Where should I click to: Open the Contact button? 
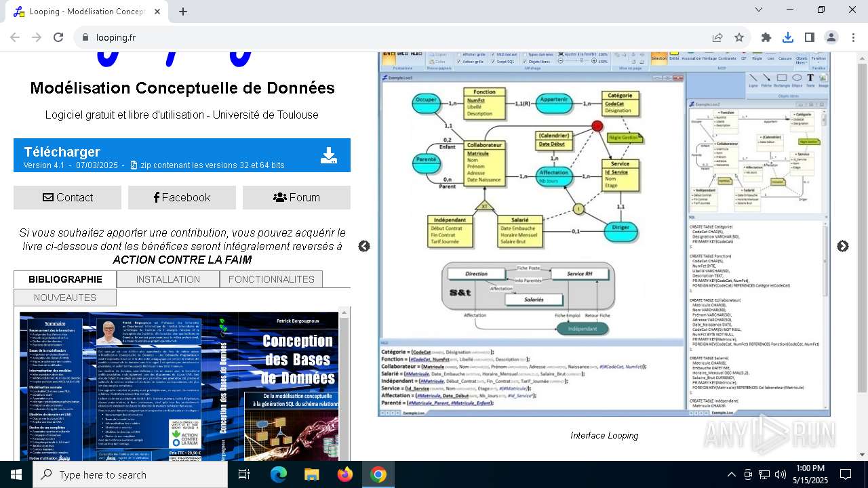(68, 197)
